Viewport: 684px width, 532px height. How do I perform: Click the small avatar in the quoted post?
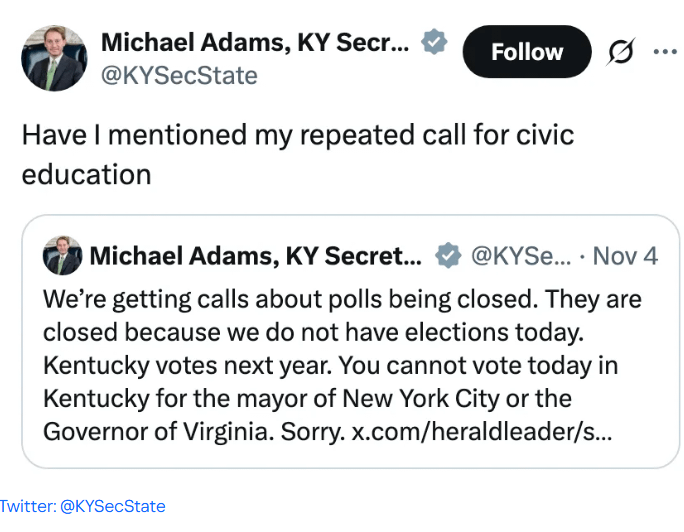point(63,256)
